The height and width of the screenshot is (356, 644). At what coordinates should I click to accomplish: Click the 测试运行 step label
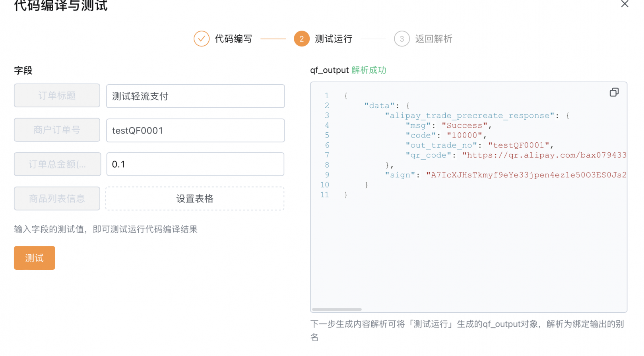334,39
